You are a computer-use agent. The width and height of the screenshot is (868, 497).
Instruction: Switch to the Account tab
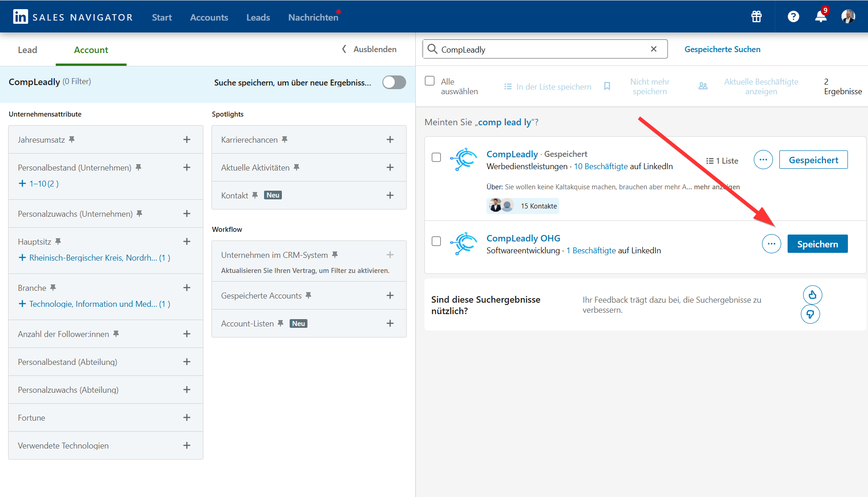[91, 50]
